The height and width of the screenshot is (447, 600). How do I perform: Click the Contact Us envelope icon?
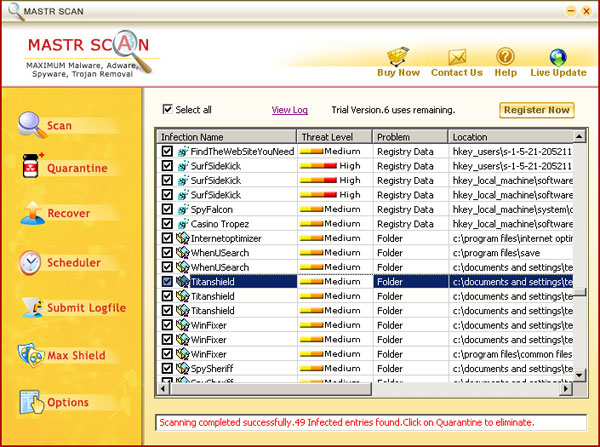(457, 57)
